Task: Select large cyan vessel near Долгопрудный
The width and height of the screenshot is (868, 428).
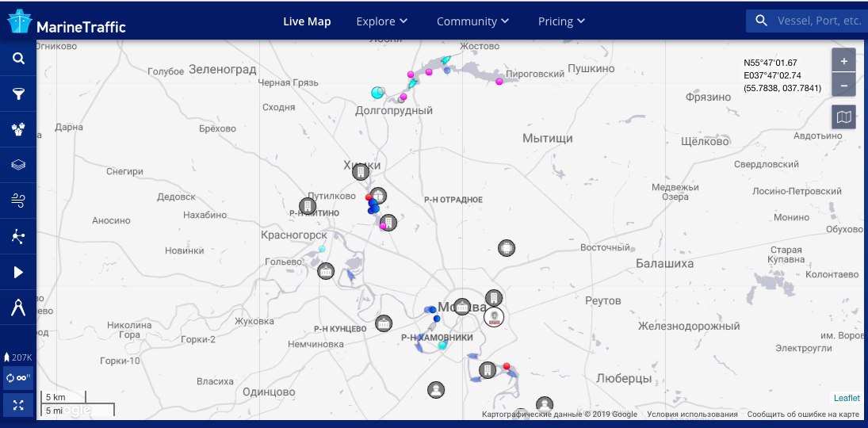Action: (x=377, y=93)
